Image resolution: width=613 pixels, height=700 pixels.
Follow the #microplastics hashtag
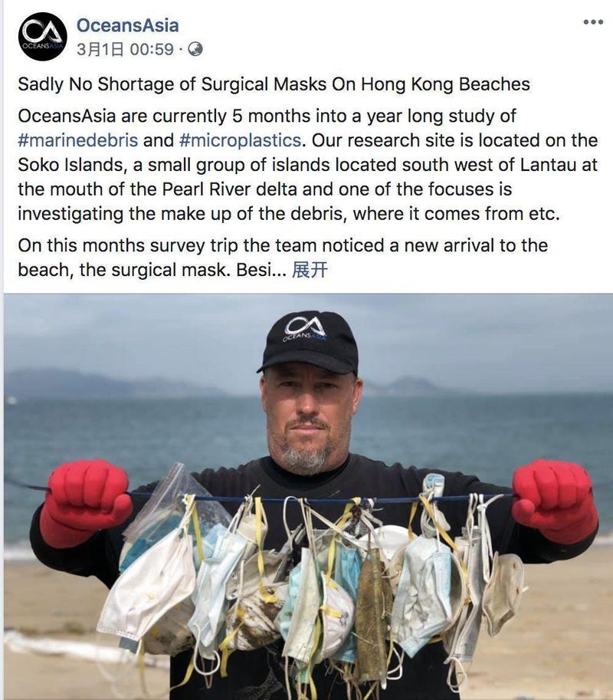click(240, 140)
